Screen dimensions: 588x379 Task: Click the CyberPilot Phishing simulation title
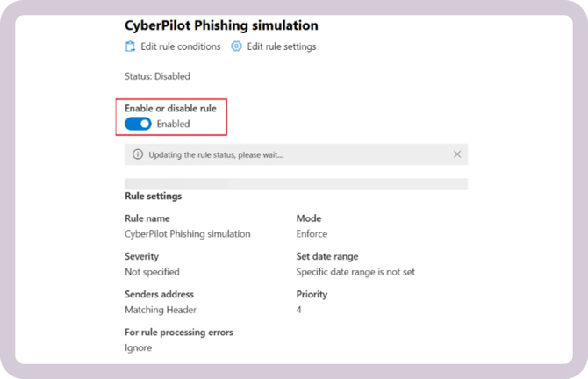[221, 25]
